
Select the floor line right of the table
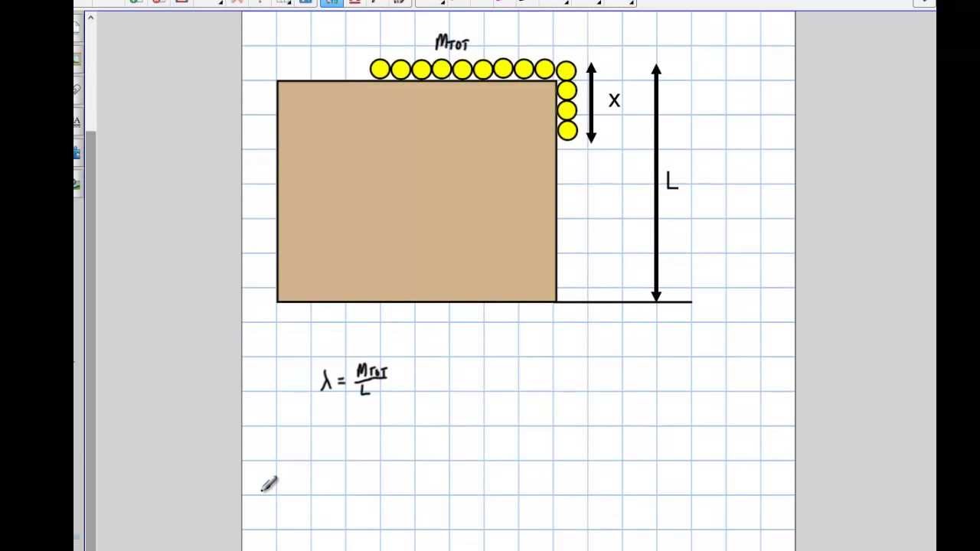(624, 302)
